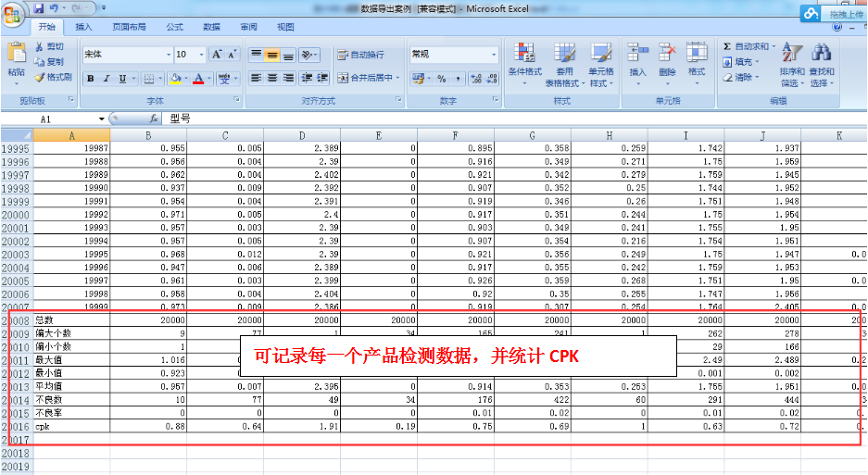Click the Sort and Filter (排序和筛选) icon
This screenshot has height=475, width=868.
tap(791, 55)
